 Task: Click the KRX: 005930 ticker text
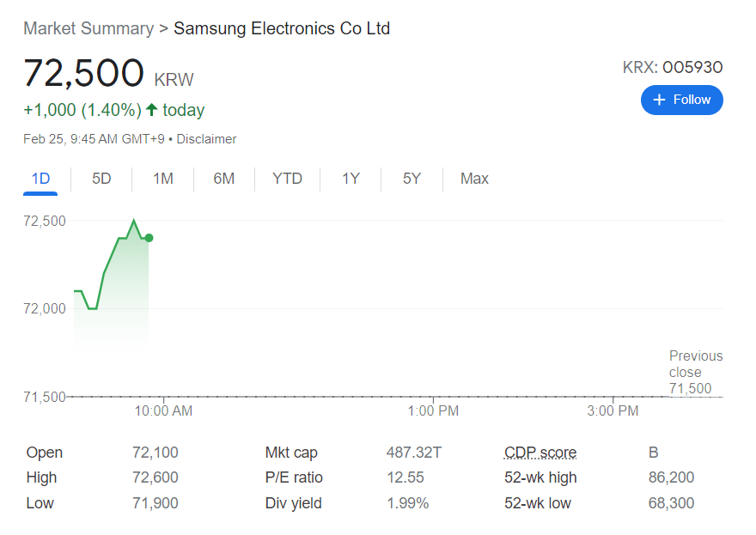pyautogui.click(x=673, y=67)
